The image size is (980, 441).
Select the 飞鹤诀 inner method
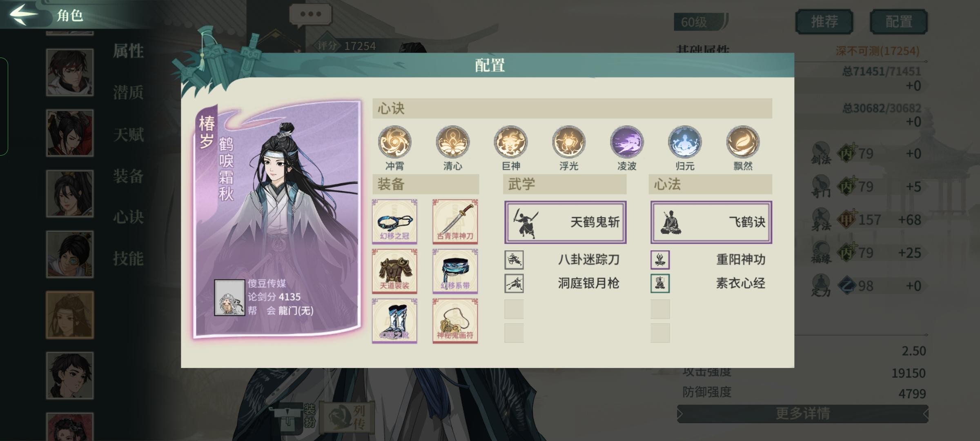point(711,222)
